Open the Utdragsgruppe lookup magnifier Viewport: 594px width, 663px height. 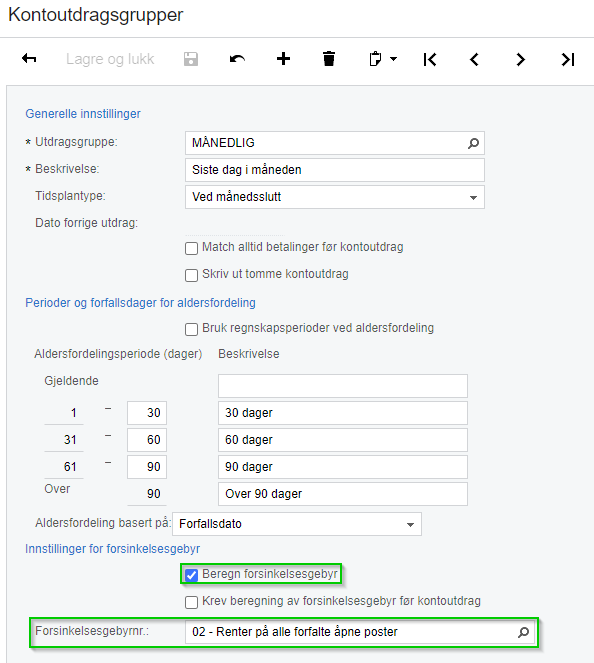473,143
